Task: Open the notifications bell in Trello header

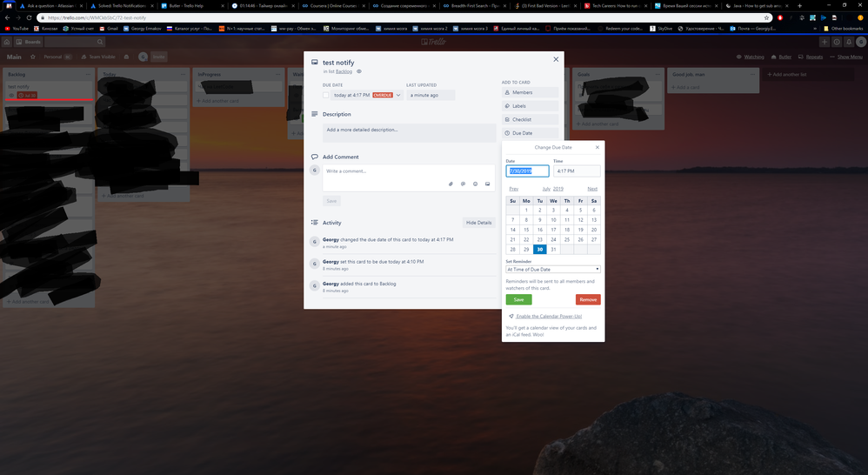Action: point(849,42)
